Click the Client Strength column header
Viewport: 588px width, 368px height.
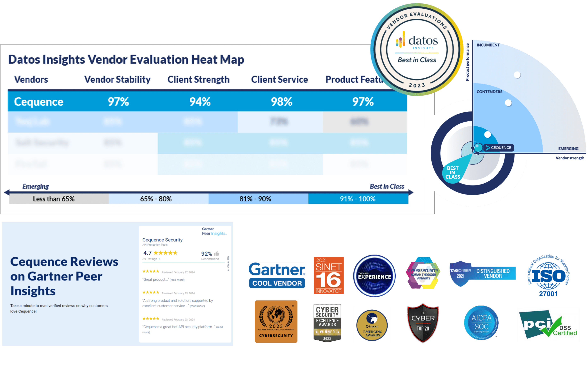tap(198, 80)
